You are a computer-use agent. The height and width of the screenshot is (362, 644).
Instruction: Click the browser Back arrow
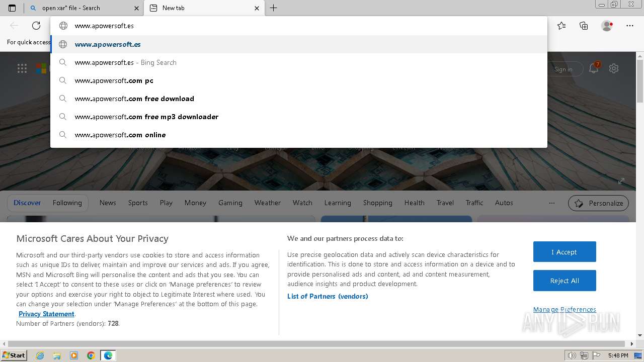[14, 26]
